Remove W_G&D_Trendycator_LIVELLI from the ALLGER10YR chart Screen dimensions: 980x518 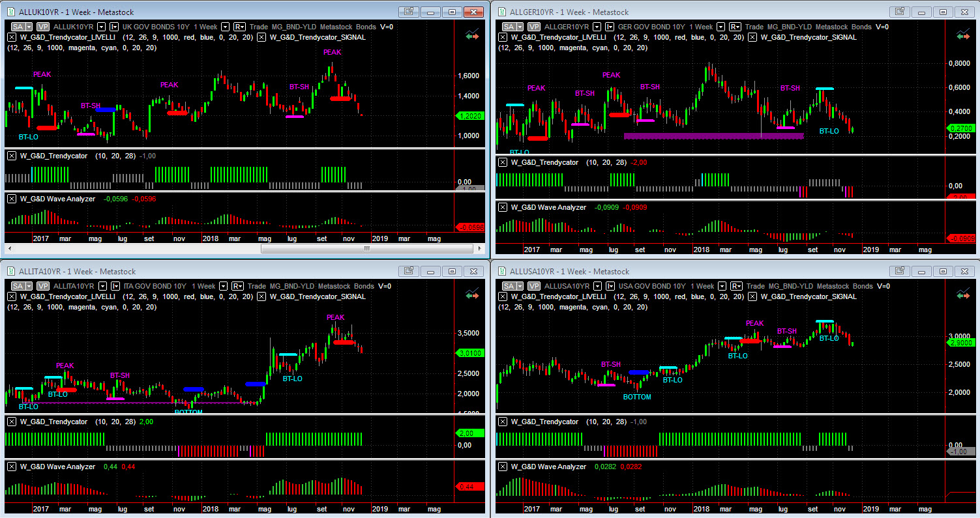pyautogui.click(x=501, y=37)
